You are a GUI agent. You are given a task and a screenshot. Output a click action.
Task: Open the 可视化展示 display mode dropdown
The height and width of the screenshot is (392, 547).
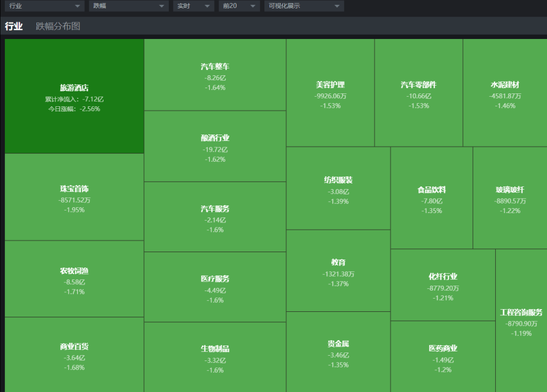coord(304,6)
